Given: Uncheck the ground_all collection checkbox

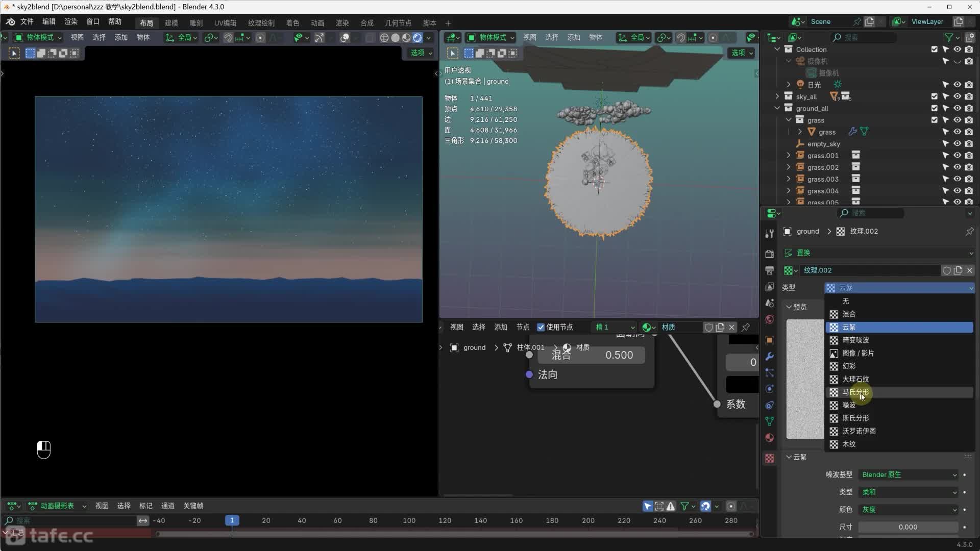Looking at the screenshot, I should 934,108.
